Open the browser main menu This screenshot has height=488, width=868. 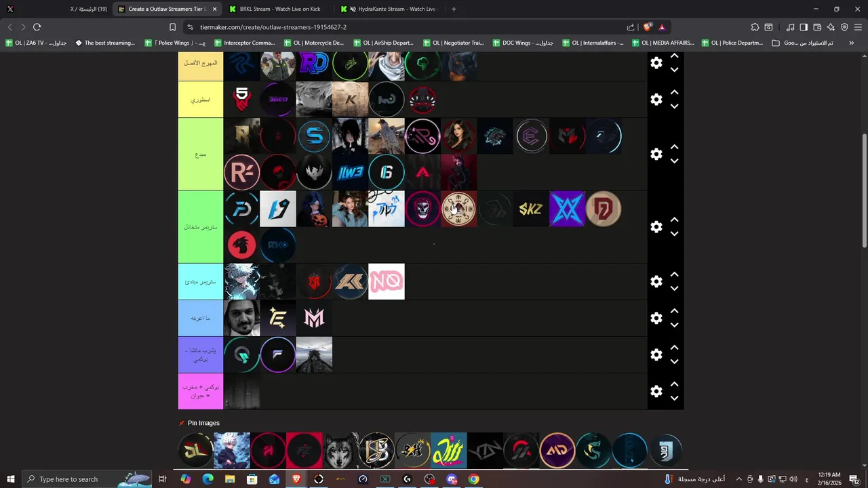tap(859, 27)
